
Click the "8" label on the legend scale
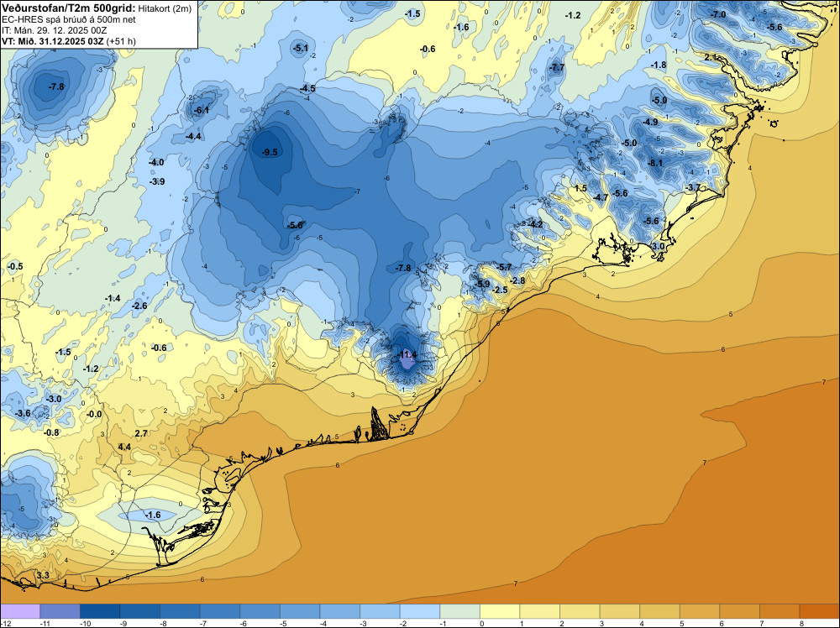[x=801, y=623]
